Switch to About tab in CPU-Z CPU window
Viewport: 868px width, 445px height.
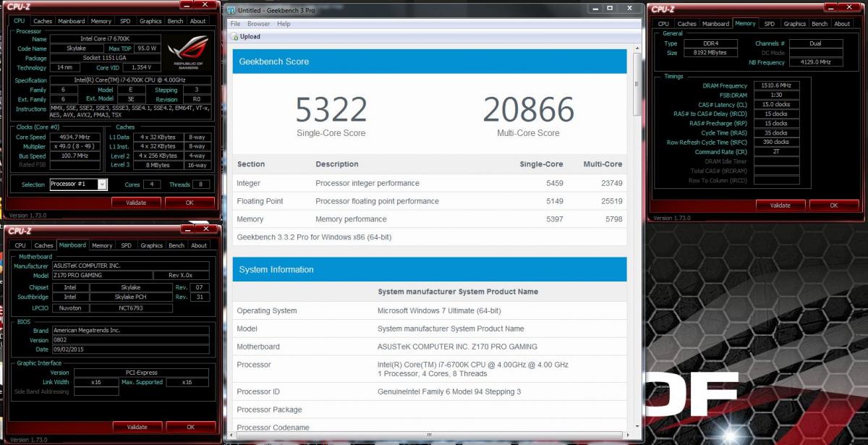tap(198, 21)
